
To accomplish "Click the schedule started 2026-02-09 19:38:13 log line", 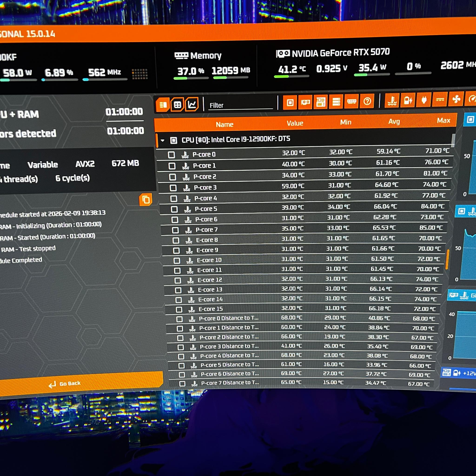I will coord(53,214).
